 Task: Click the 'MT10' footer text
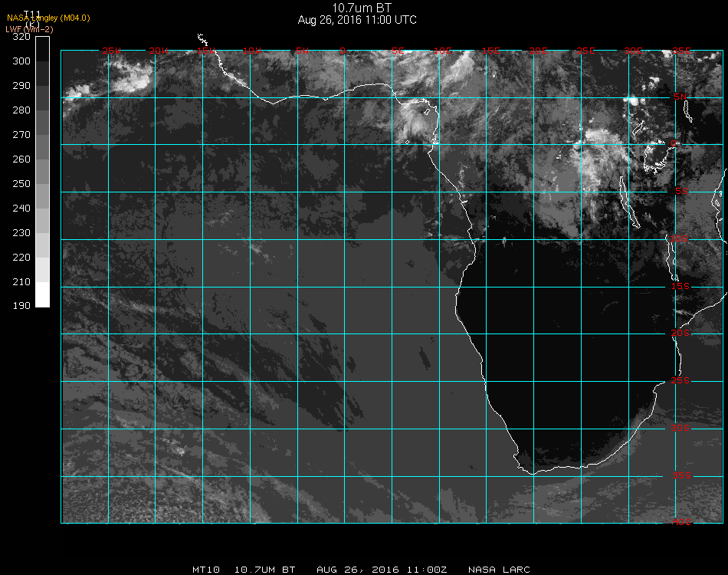point(205,570)
